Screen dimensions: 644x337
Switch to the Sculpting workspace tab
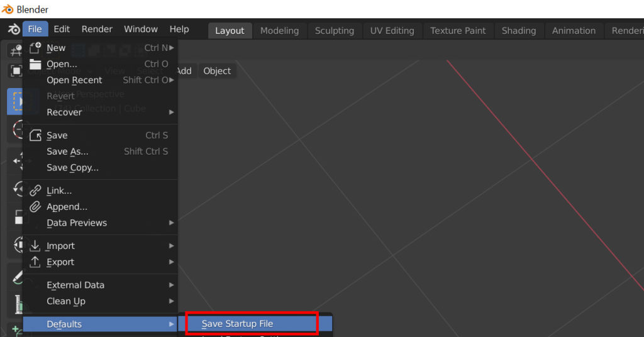point(335,31)
